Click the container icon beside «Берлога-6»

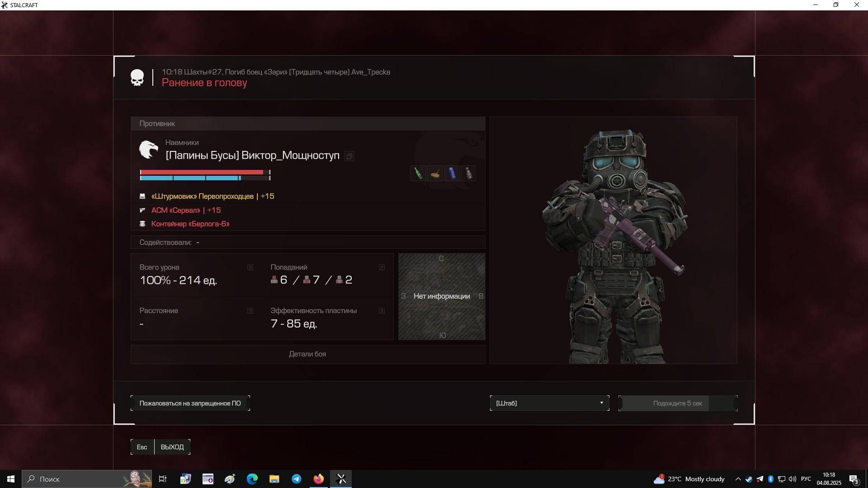(x=142, y=224)
